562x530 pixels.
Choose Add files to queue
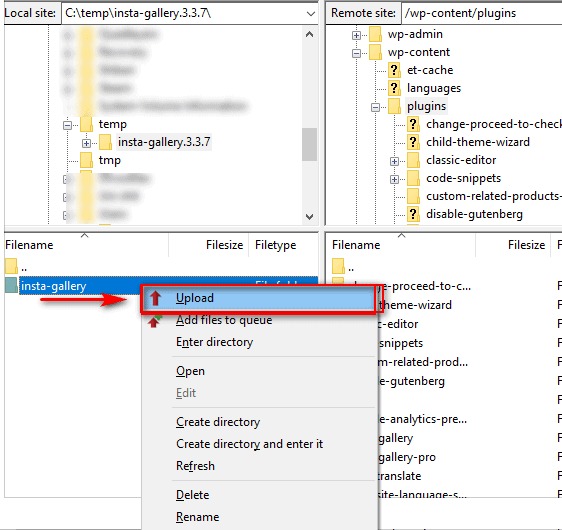[x=259, y=320]
